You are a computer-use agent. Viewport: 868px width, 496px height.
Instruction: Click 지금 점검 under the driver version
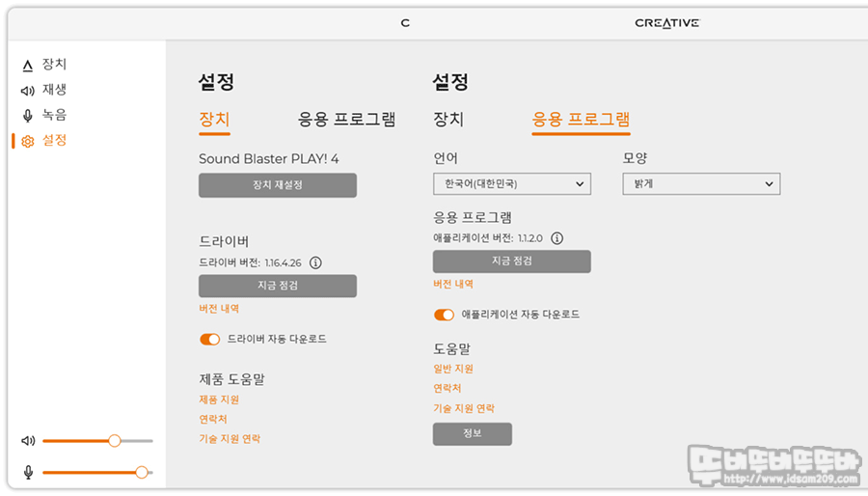pos(278,286)
